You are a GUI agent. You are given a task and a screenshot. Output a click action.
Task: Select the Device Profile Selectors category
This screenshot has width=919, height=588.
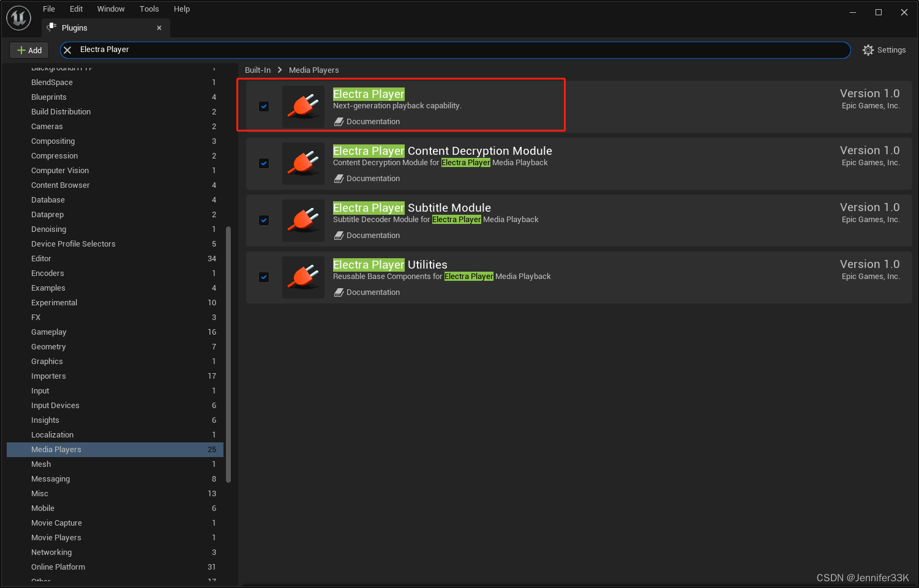pyautogui.click(x=115, y=244)
